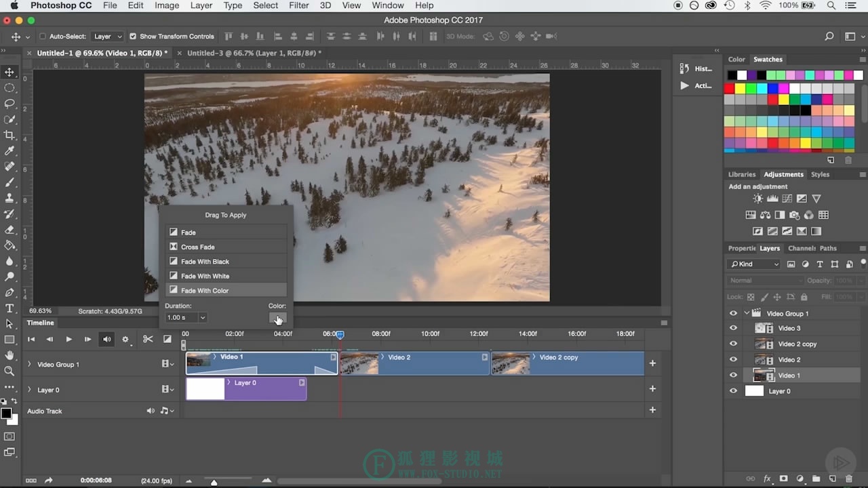
Task: Click the search icon in options bar
Action: pyautogui.click(x=829, y=37)
